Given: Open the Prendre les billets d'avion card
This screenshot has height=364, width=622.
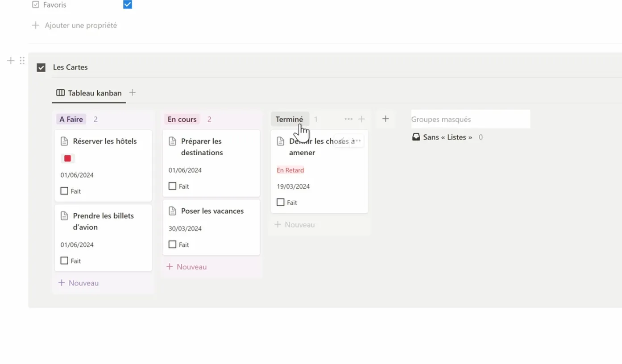Looking at the screenshot, I should [103, 238].
